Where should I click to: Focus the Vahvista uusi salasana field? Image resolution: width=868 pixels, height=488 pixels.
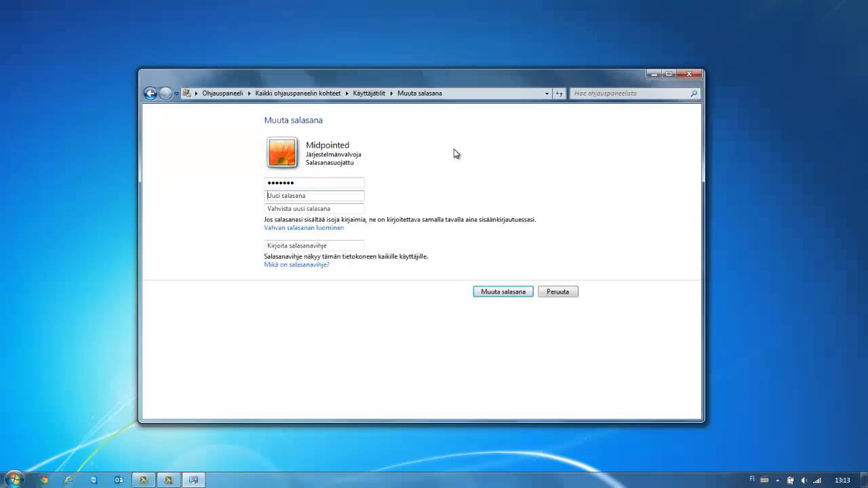[314, 209]
